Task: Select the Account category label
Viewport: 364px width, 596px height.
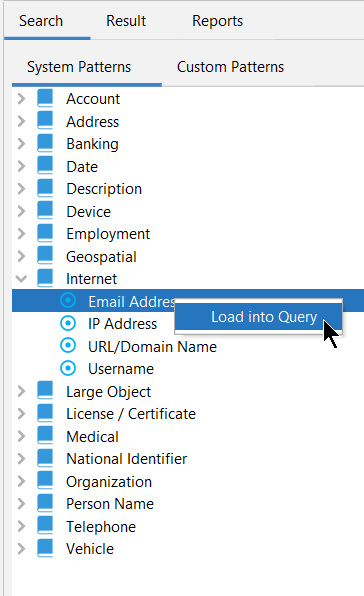Action: pyautogui.click(x=93, y=99)
